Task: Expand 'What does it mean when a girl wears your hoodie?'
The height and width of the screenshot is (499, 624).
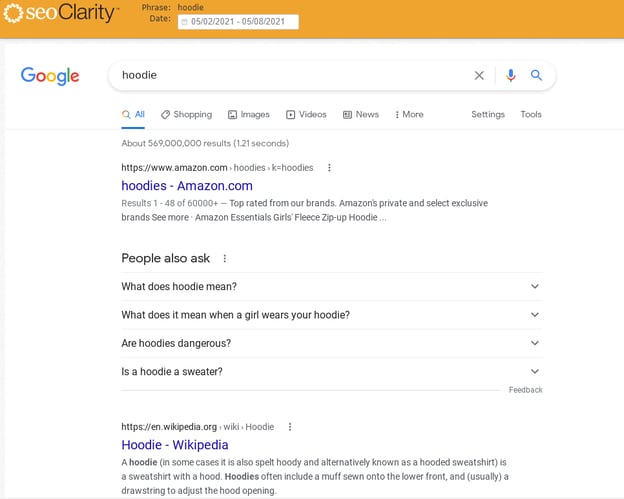Action: tap(332, 315)
